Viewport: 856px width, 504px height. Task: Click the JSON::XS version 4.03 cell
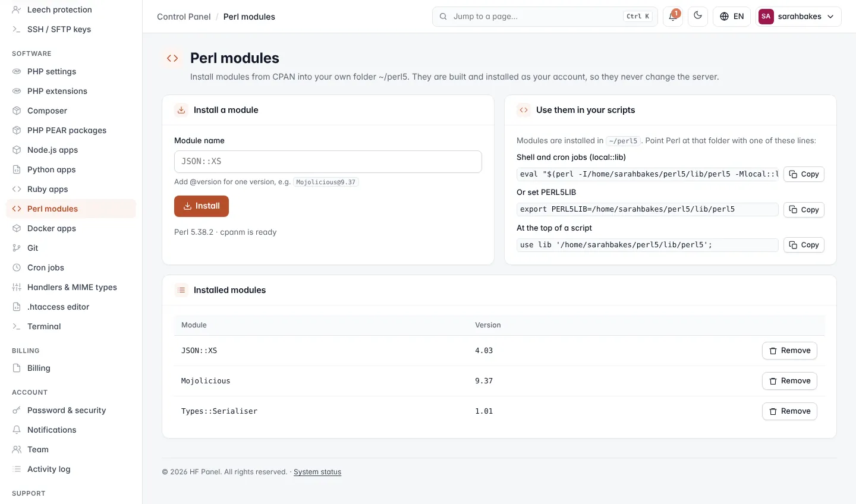pos(484,351)
